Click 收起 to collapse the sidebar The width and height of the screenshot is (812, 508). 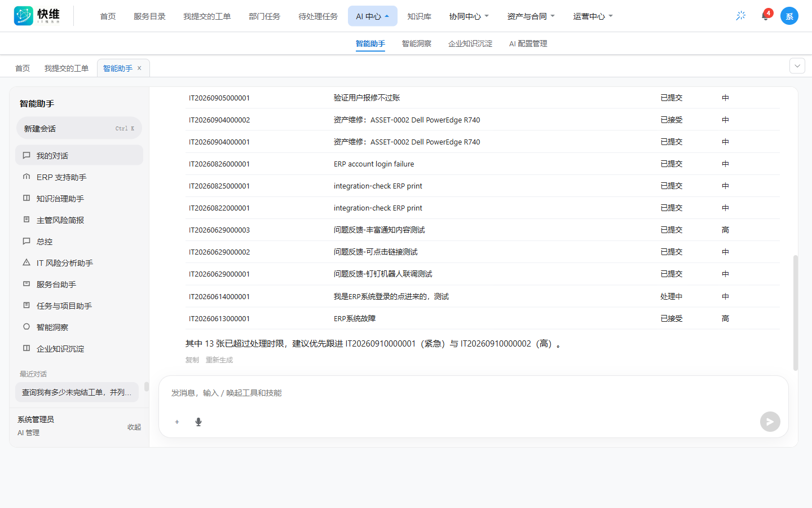point(134,427)
